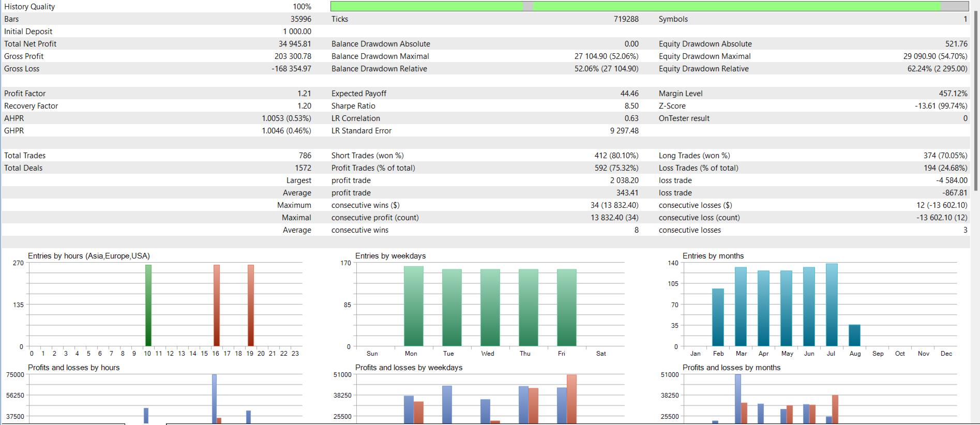
Task: Click the Sharpe Ratio value 8.50
Action: click(631, 106)
